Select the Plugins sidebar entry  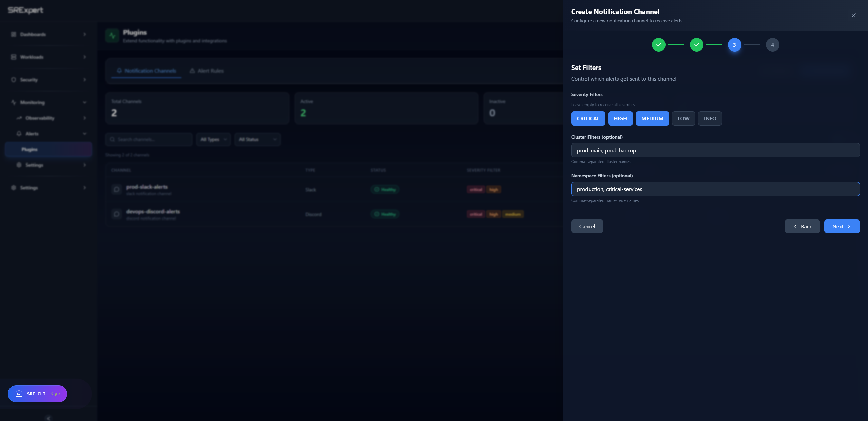30,149
